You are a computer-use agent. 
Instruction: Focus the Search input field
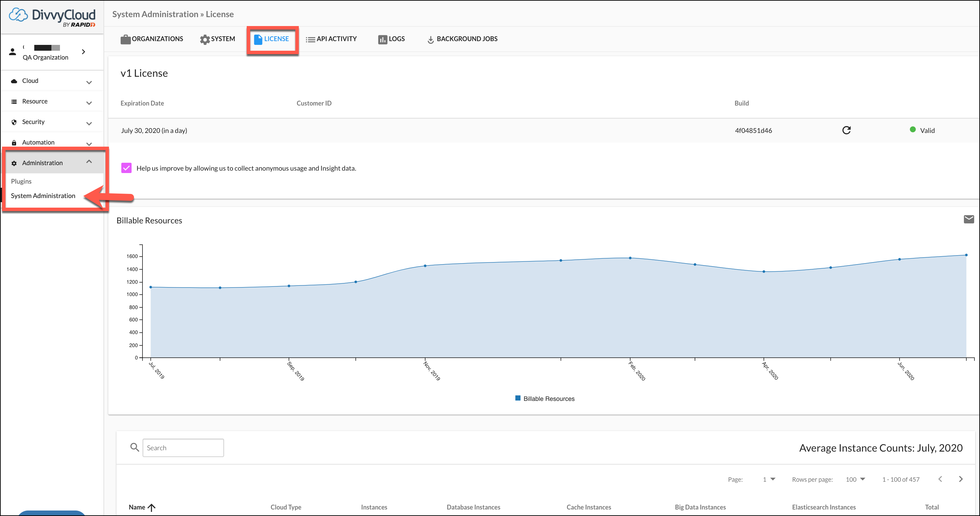tap(183, 447)
